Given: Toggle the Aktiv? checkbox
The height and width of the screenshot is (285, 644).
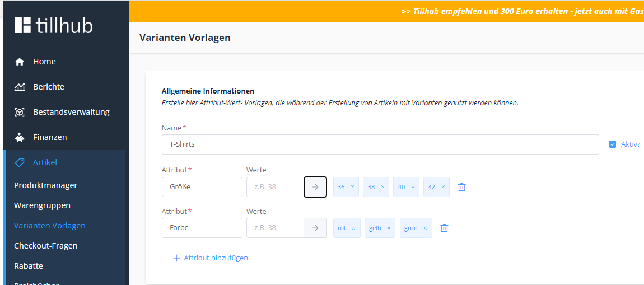Looking at the screenshot, I should [613, 144].
